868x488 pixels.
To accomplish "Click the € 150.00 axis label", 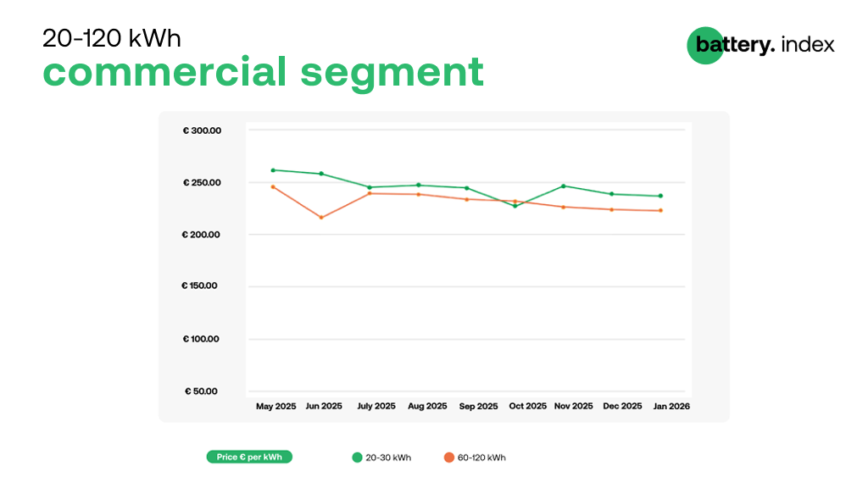I will [x=199, y=286].
